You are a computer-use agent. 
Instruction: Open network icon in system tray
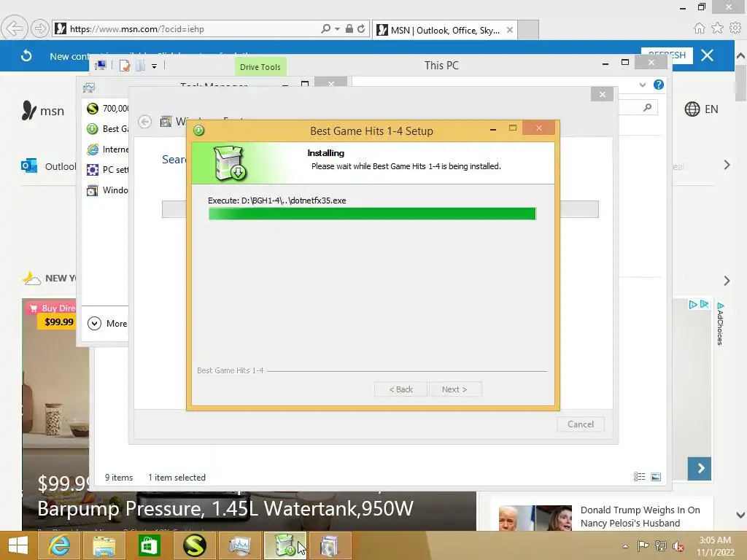click(661, 545)
